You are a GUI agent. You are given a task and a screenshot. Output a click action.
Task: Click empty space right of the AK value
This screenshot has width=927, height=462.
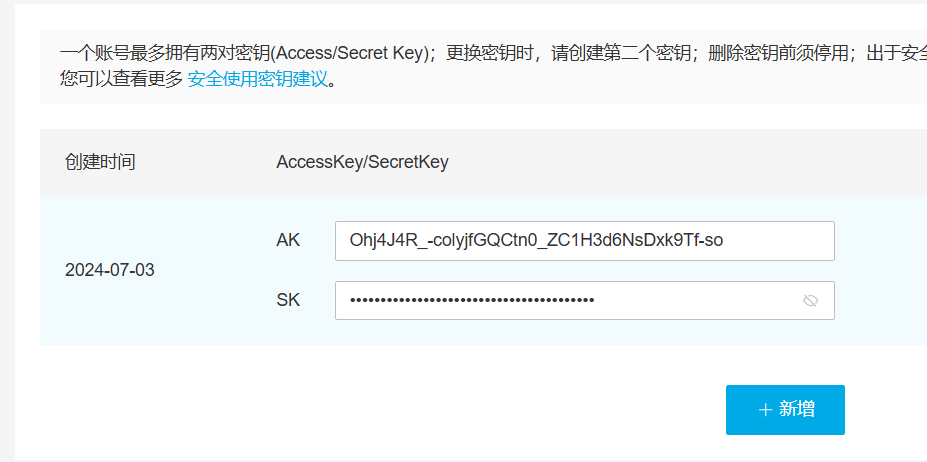click(x=777, y=241)
